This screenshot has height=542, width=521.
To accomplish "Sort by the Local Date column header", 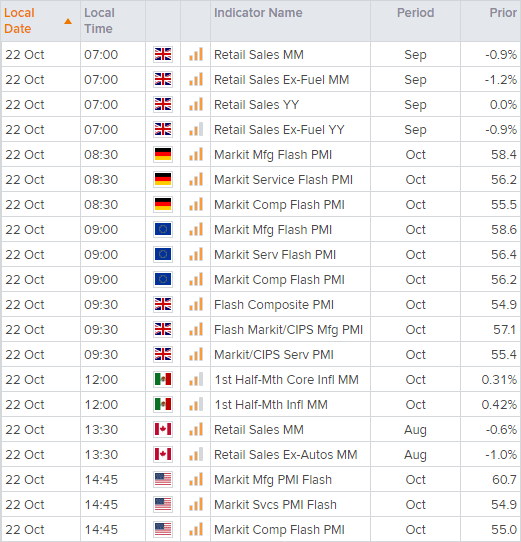I will click(x=19, y=21).
